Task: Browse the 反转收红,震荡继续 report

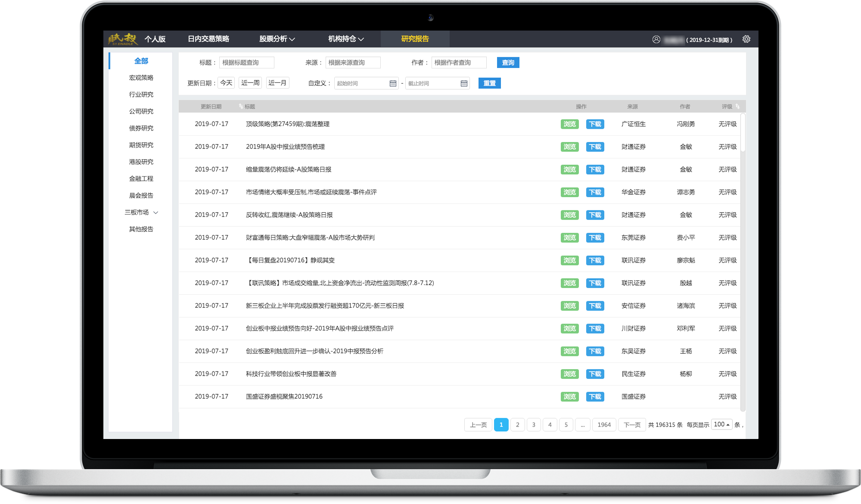Action: [x=569, y=215]
